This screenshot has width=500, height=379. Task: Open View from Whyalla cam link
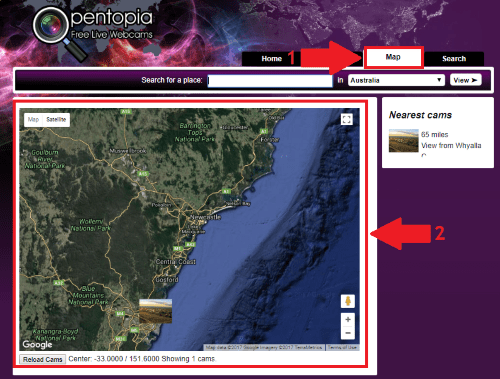pos(451,146)
